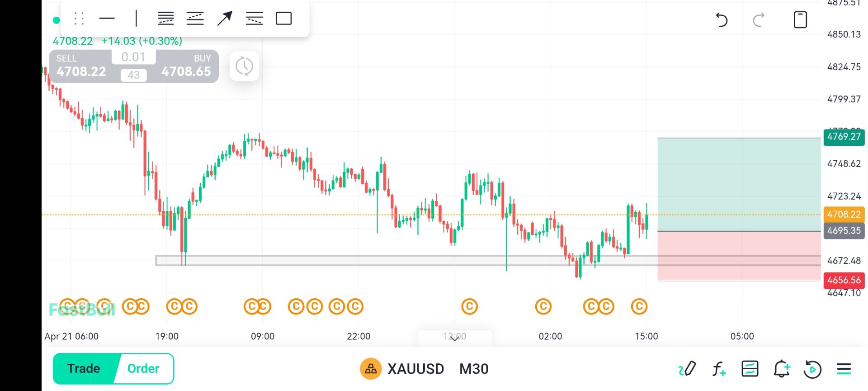The image size is (868, 391).
Task: Switch to the Order tab
Action: tap(143, 368)
